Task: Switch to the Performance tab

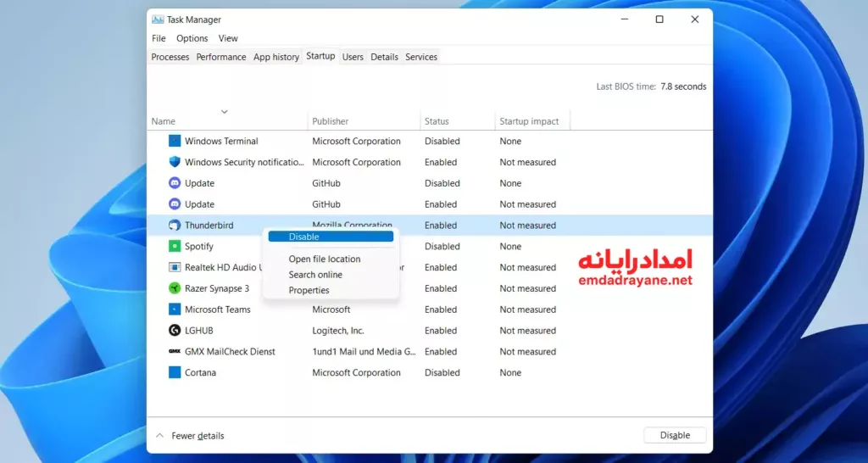Action: coord(221,57)
